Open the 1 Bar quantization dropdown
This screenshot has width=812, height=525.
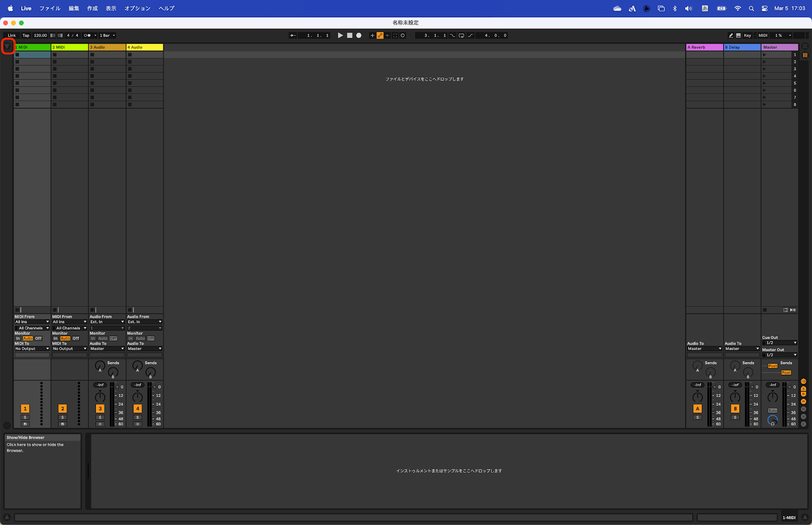(x=107, y=36)
